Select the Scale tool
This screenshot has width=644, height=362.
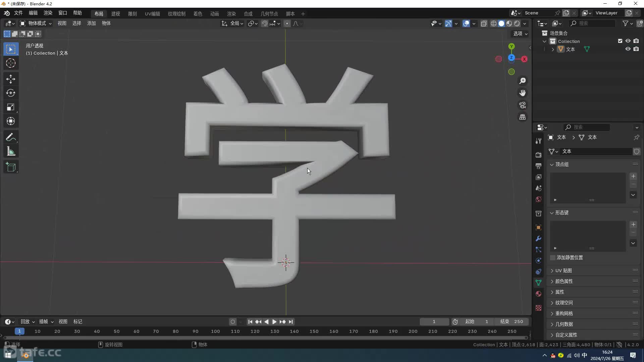tap(11, 107)
